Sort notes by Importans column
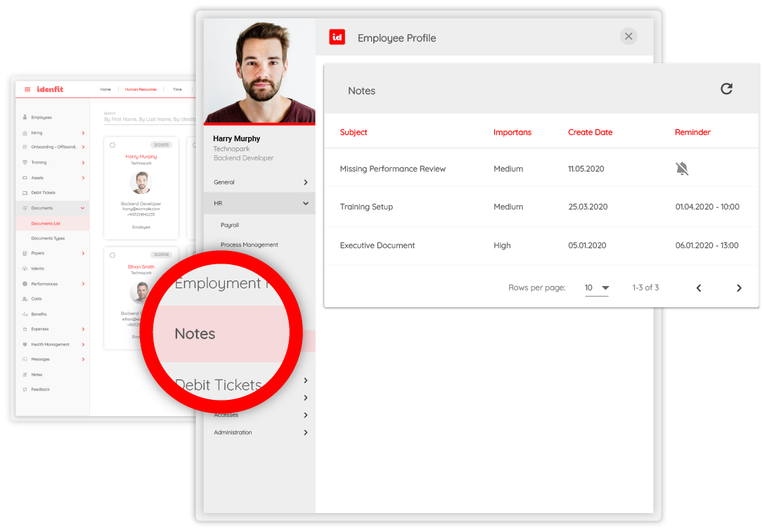 [512, 132]
